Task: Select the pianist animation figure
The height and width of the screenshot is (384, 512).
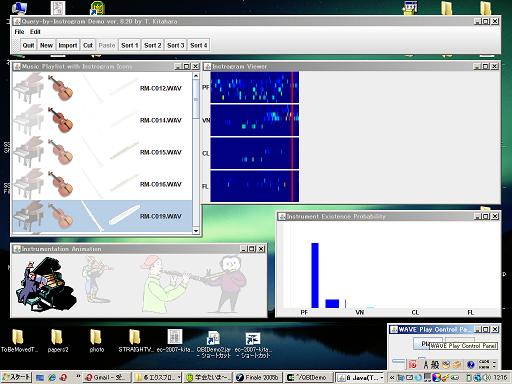Action: pyautogui.click(x=47, y=284)
